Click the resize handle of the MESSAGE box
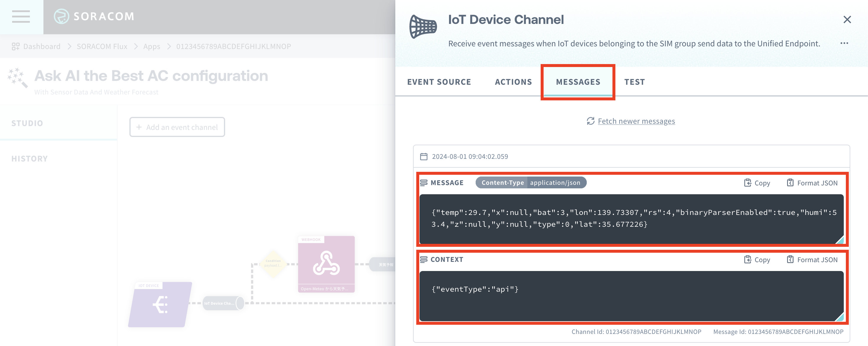Image resolution: width=868 pixels, height=346 pixels. (840, 240)
